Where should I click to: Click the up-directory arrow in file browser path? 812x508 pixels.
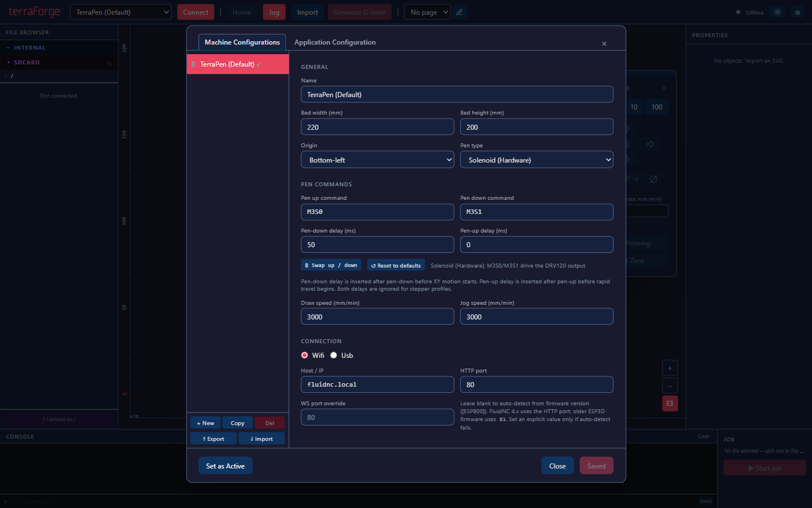click(x=6, y=76)
